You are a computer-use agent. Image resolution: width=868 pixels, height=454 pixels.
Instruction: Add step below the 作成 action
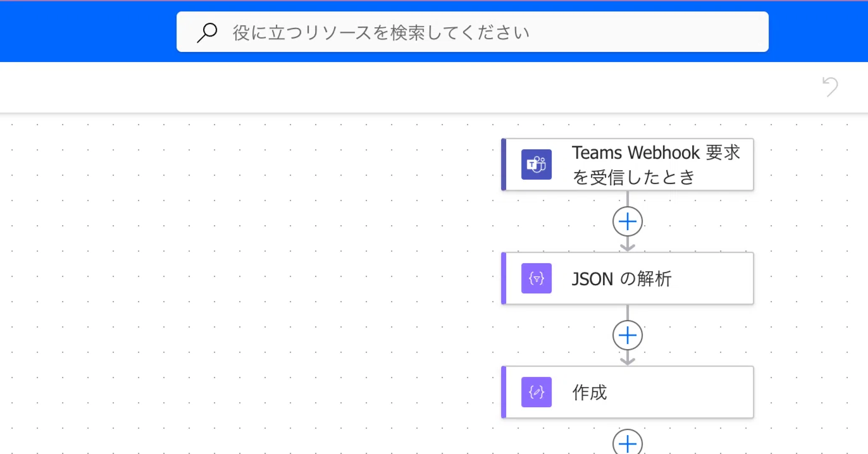coord(628,443)
